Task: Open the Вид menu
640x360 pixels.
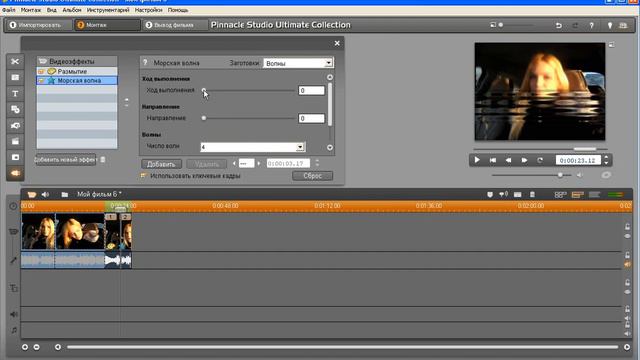Action: [52, 10]
